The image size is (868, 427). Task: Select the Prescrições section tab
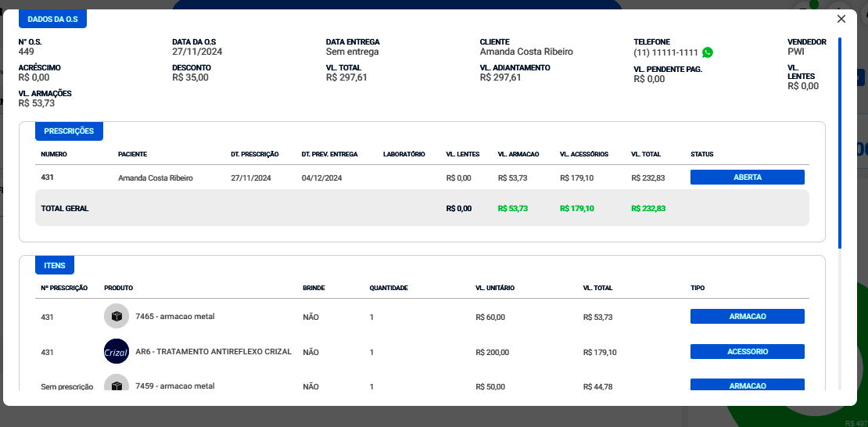click(x=69, y=131)
